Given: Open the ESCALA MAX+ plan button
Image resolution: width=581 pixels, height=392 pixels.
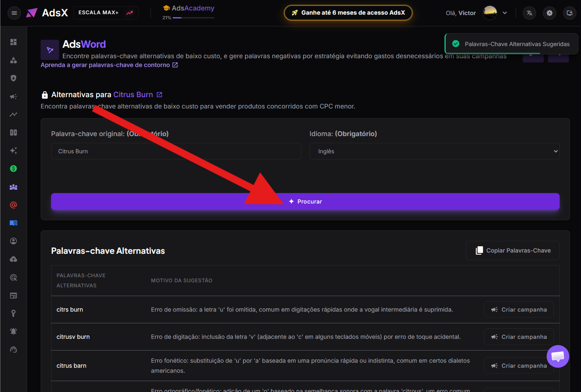Looking at the screenshot, I should 106,13.
